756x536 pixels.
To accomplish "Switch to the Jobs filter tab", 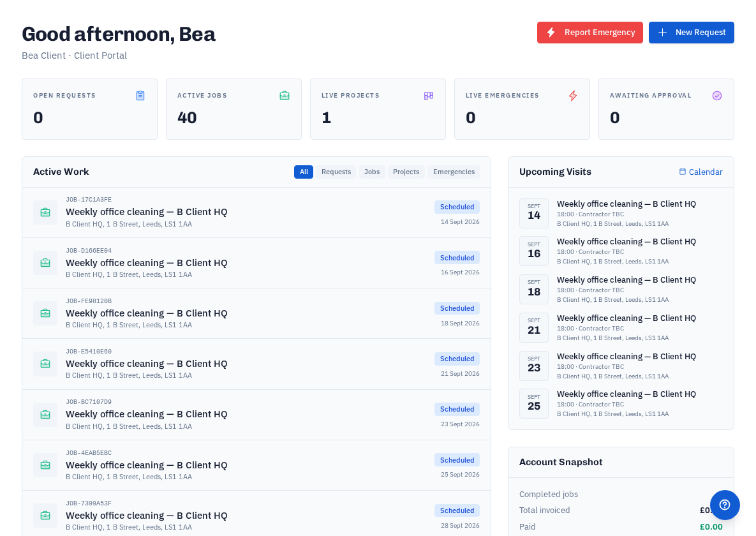I will pyautogui.click(x=372, y=172).
